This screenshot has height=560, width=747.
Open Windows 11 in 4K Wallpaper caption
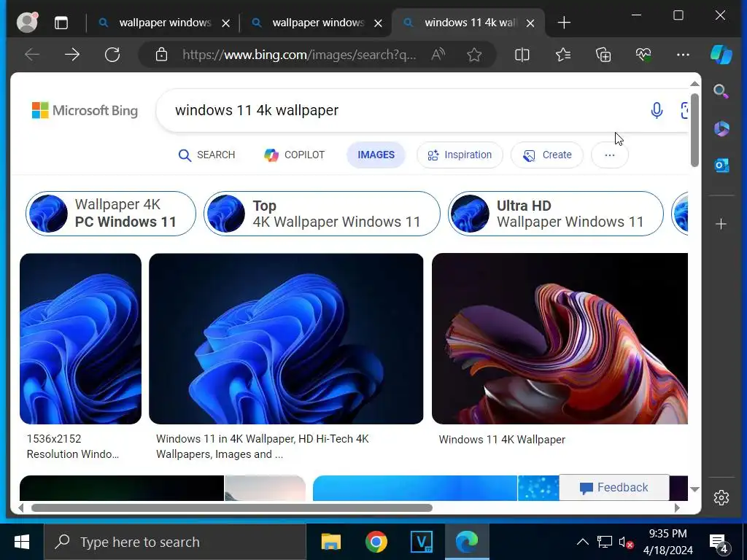pos(263,446)
